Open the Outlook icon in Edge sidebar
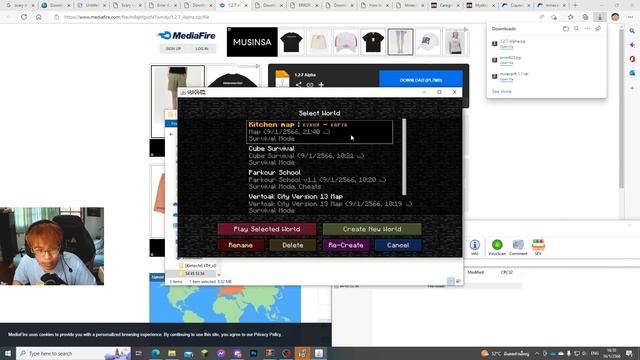This screenshot has height=360, width=640. (x=632, y=73)
